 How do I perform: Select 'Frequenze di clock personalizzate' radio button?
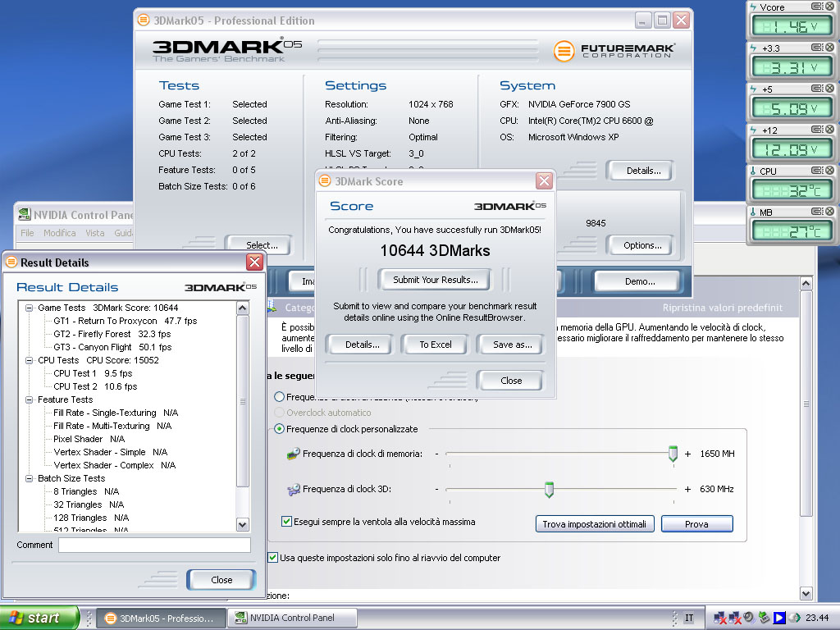(x=279, y=429)
